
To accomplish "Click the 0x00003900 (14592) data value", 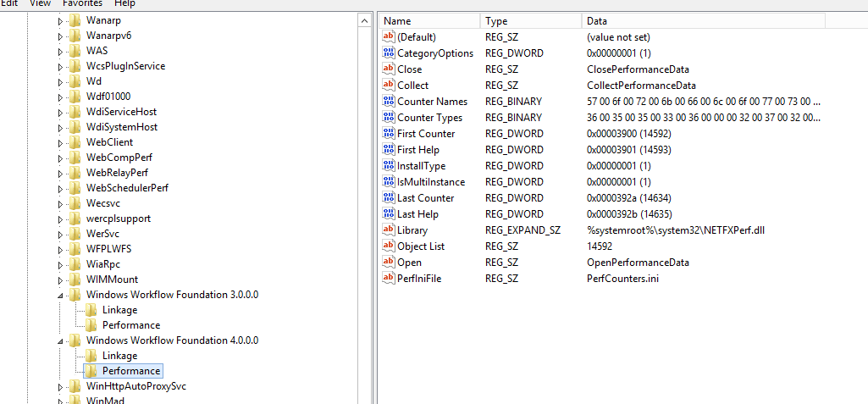I will 629,133.
